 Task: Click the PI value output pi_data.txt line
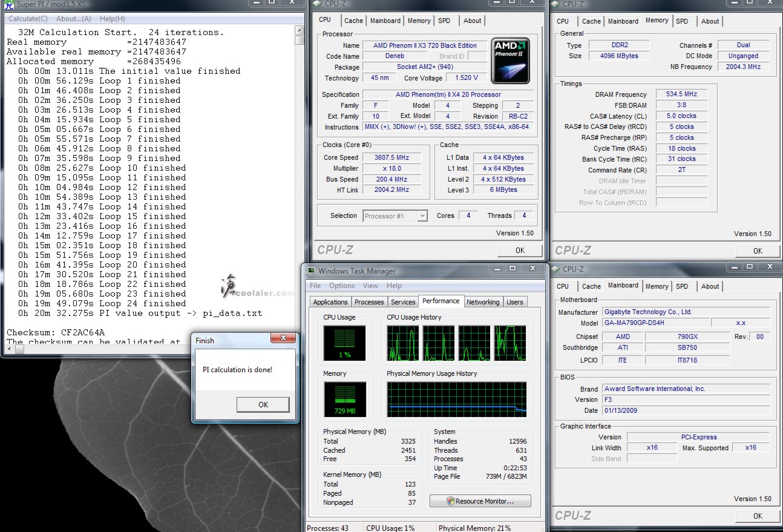(x=140, y=313)
